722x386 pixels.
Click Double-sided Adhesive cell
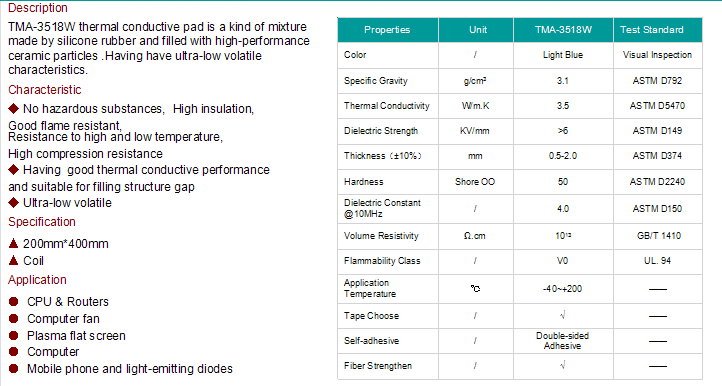563,341
